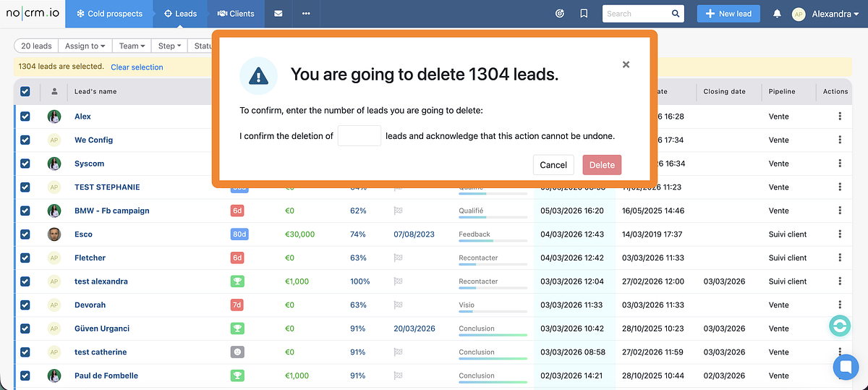
Task: Click the notifications bell icon
Action: click(x=777, y=14)
